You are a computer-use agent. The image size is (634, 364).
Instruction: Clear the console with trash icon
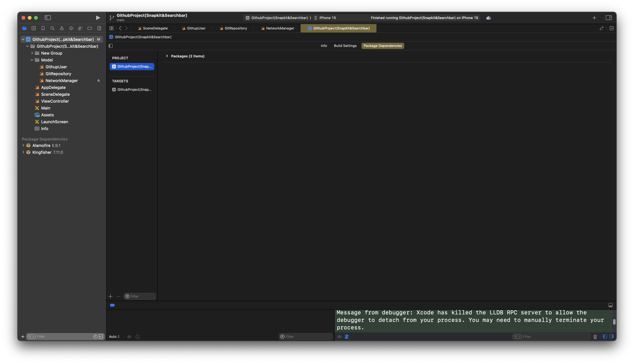coord(595,337)
